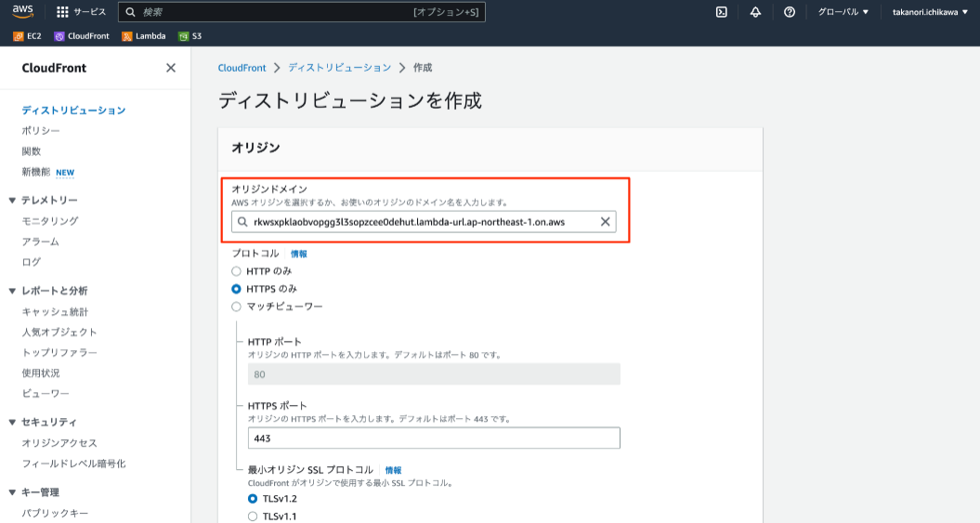The height and width of the screenshot is (523, 980).
Task: Open モニタリング in the sidebar
Action: (x=50, y=220)
